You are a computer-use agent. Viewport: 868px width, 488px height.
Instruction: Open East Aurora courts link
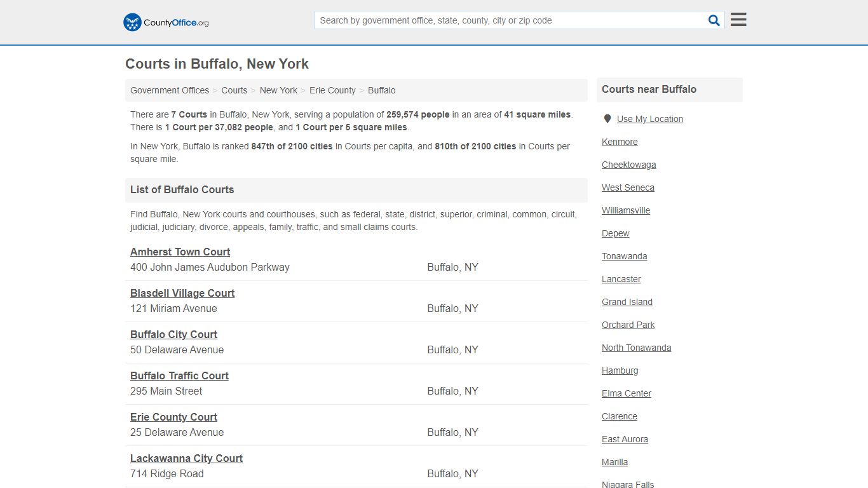tap(625, 439)
